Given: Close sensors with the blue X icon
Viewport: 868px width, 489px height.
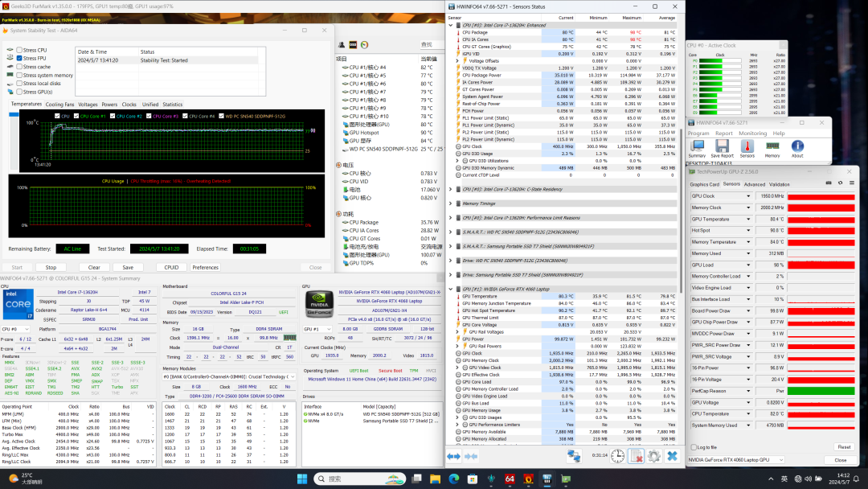Looking at the screenshot, I should (x=672, y=455).
